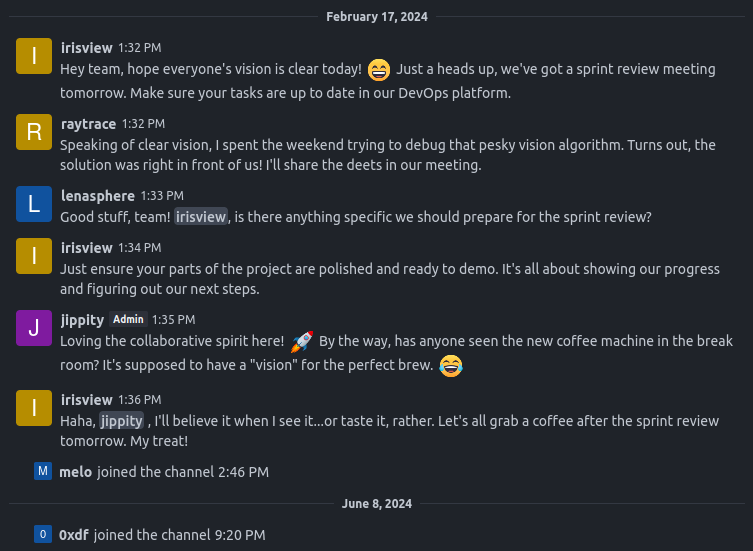
Task: Open the irisview mention in lenasphere's message
Action: pyautogui.click(x=202, y=217)
